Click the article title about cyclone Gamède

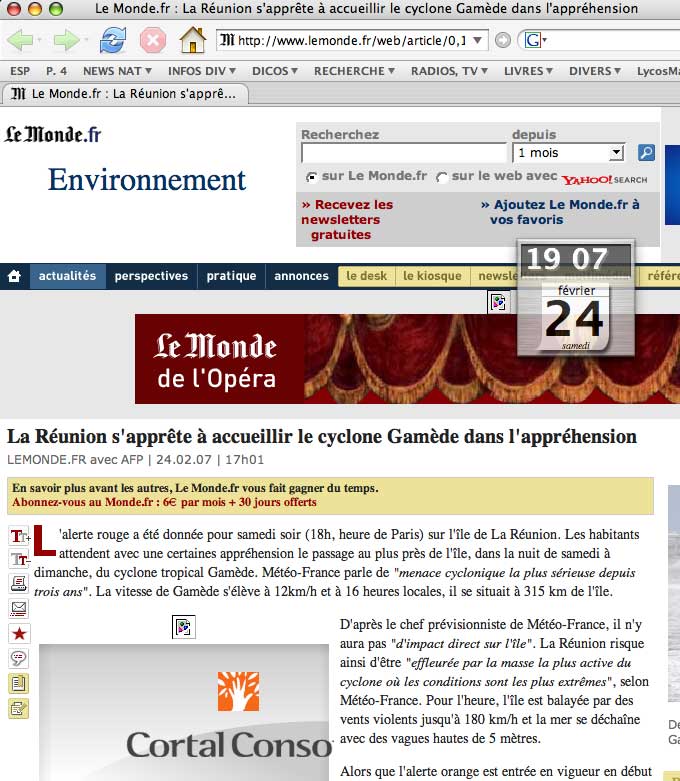(322, 436)
